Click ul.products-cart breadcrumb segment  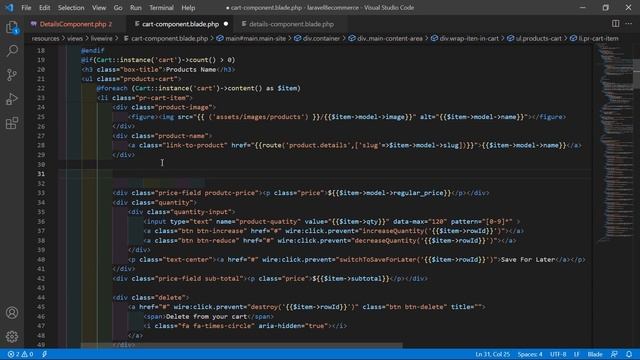tap(535, 38)
